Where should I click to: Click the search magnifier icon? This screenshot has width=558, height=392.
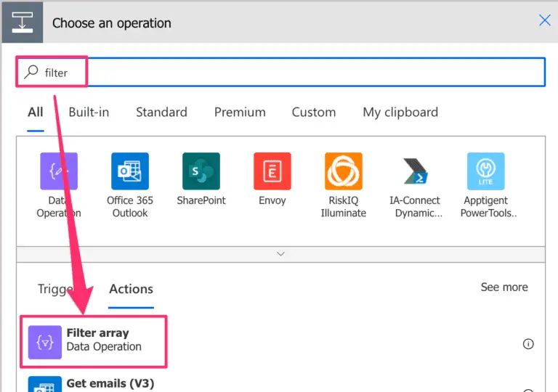click(31, 73)
